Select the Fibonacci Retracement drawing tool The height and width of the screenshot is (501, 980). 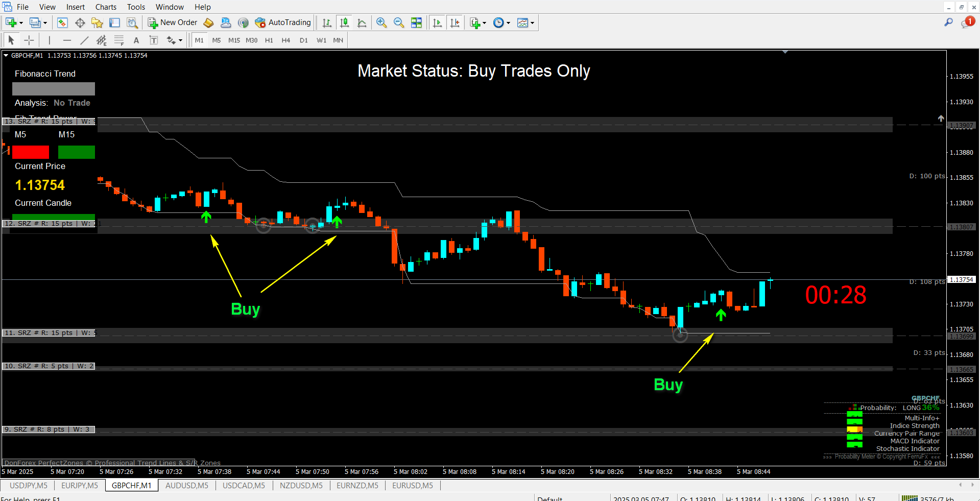[118, 40]
